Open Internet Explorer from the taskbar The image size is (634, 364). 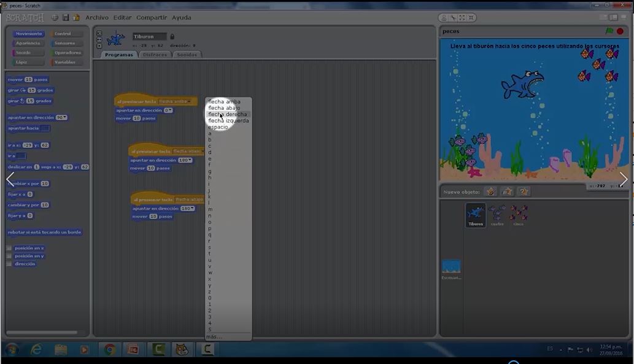36,349
